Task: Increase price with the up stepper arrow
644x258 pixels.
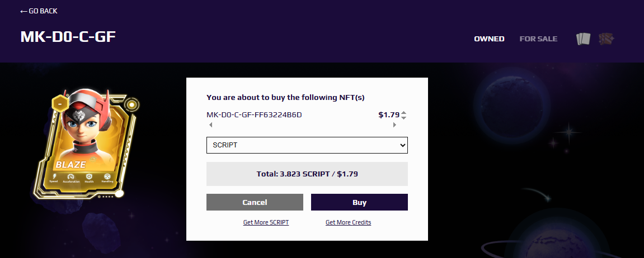Action: point(404,113)
